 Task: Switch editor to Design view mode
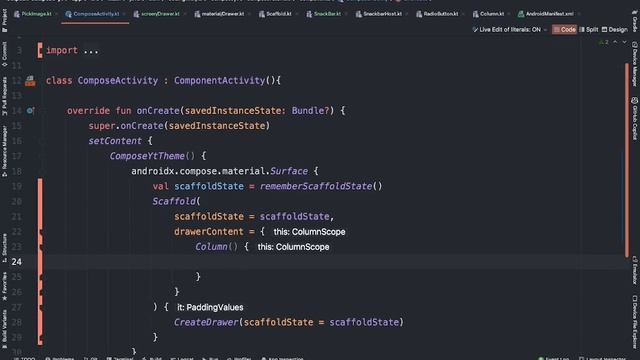coord(615,29)
